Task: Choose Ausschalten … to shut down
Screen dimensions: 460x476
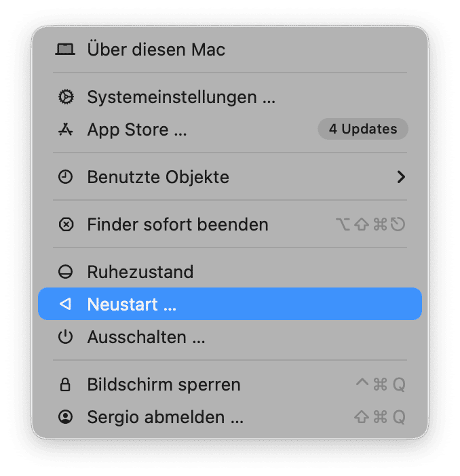Action: [146, 337]
